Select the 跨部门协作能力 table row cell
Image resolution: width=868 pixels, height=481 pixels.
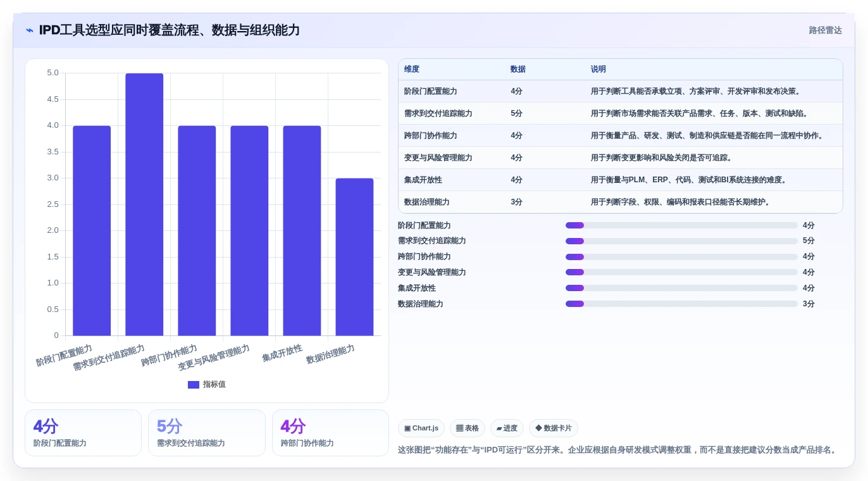tap(431, 135)
